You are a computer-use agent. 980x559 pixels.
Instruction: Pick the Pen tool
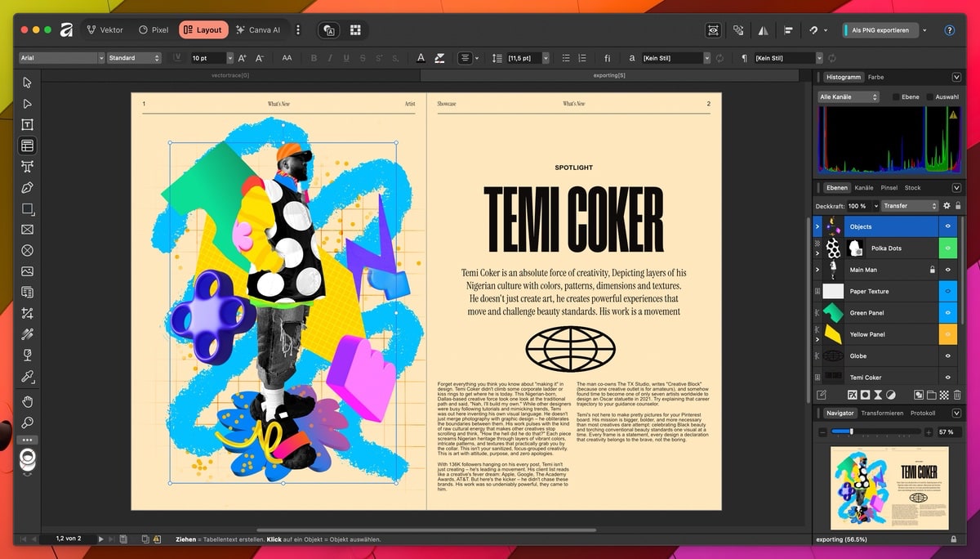[27, 188]
